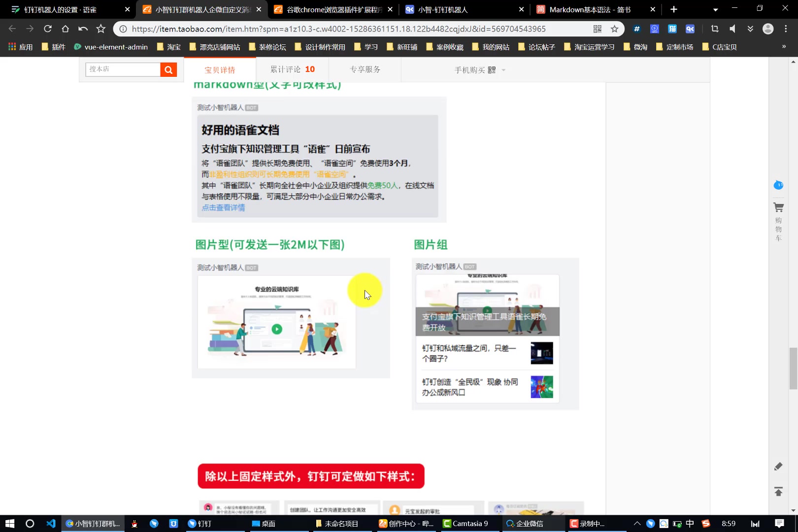Click the page vertical scrollbar thumb
The height and width of the screenshot is (532, 798).
tap(793, 368)
